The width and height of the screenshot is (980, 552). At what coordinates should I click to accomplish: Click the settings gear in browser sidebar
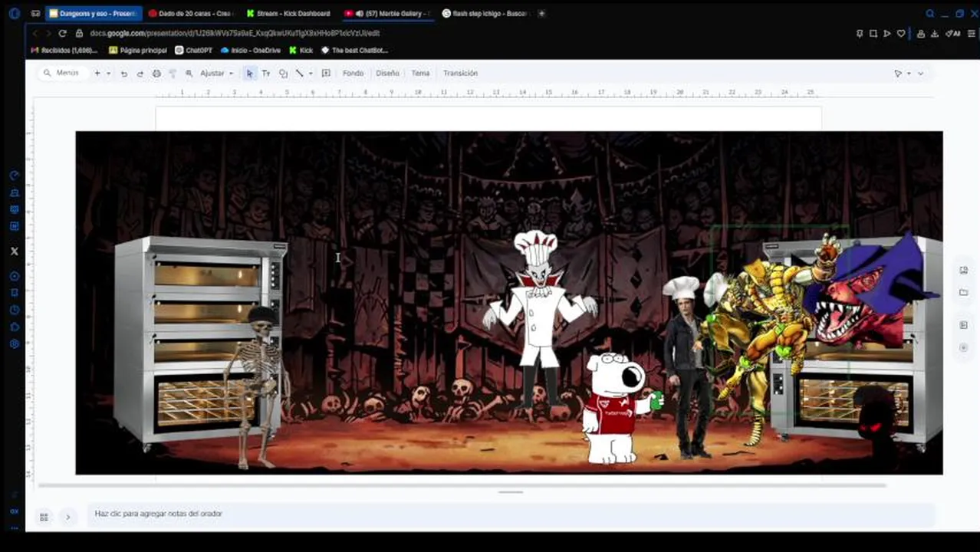pos(14,344)
